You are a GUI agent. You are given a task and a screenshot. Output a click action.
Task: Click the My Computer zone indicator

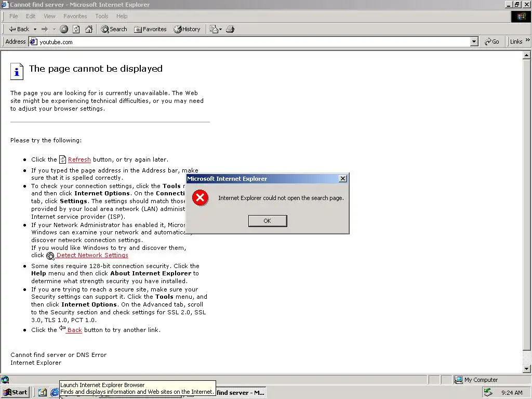(476, 380)
